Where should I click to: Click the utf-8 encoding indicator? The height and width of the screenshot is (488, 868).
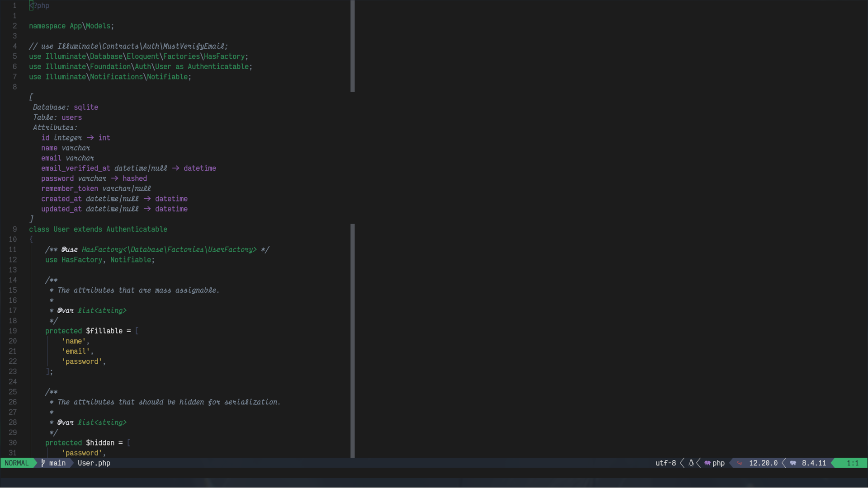click(x=665, y=463)
